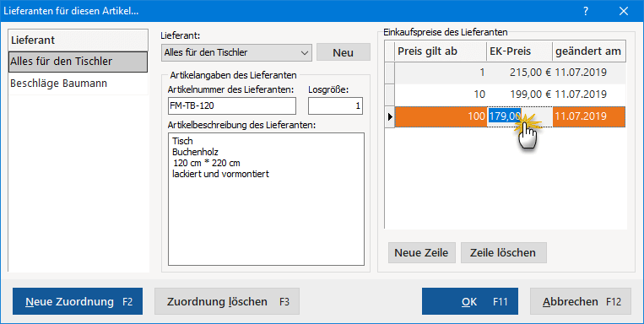This screenshot has width=644, height=324.
Task: Click the Neue Zuordnung F2 button
Action: [x=78, y=301]
